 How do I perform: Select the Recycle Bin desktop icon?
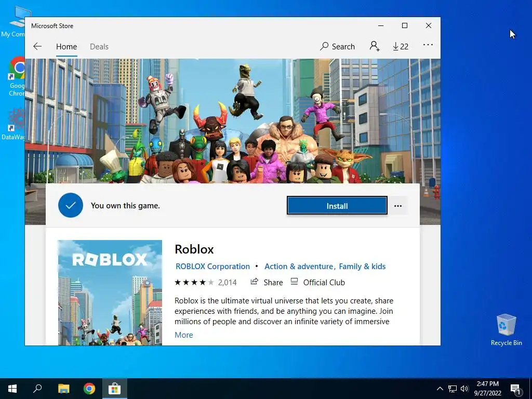[x=506, y=330]
